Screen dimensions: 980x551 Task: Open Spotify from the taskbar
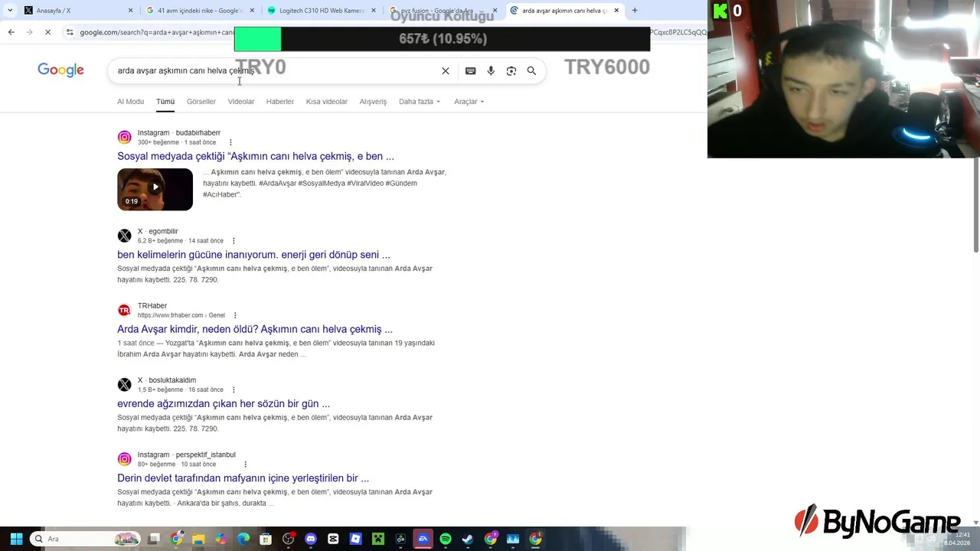pos(446,539)
